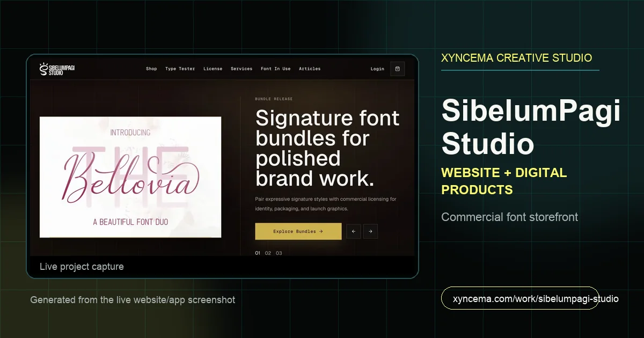Image resolution: width=644 pixels, height=338 pixels.
Task: Go to Font In Use
Action: (275, 69)
